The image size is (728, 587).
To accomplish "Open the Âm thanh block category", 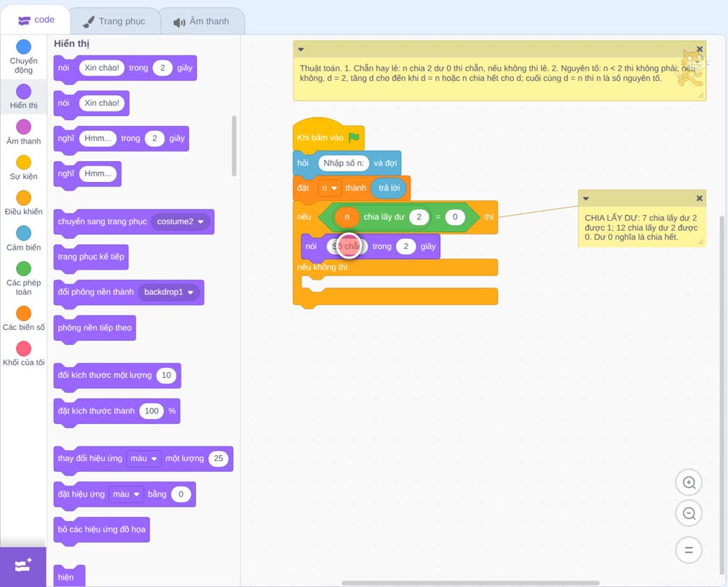I will pos(23,132).
